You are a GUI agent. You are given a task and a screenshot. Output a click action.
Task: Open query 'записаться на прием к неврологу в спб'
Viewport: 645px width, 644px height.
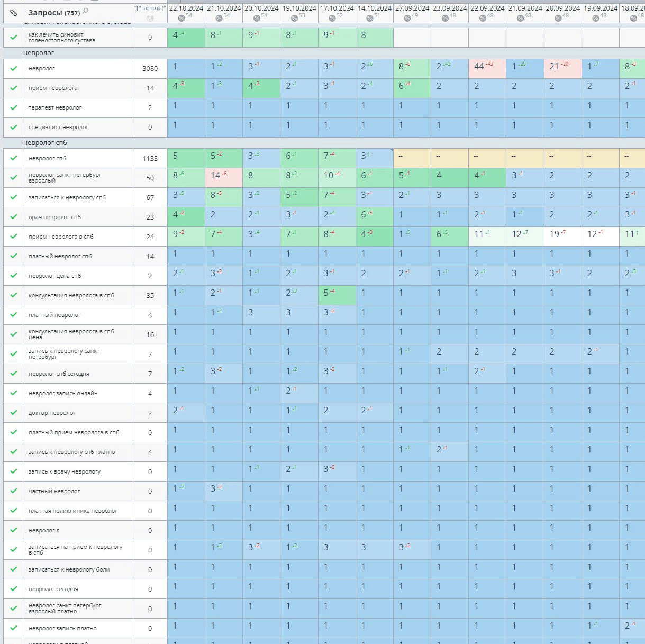(x=75, y=550)
